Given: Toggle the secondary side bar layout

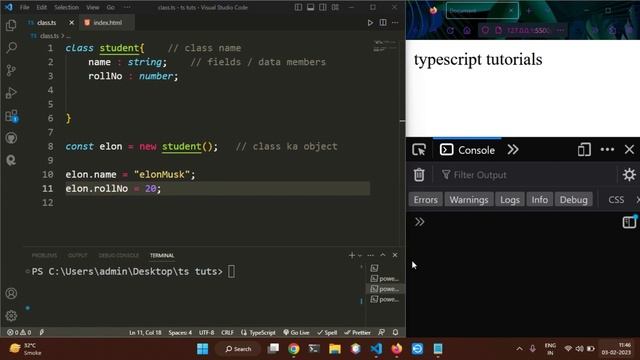Looking at the screenshot, I should pos(323,7).
